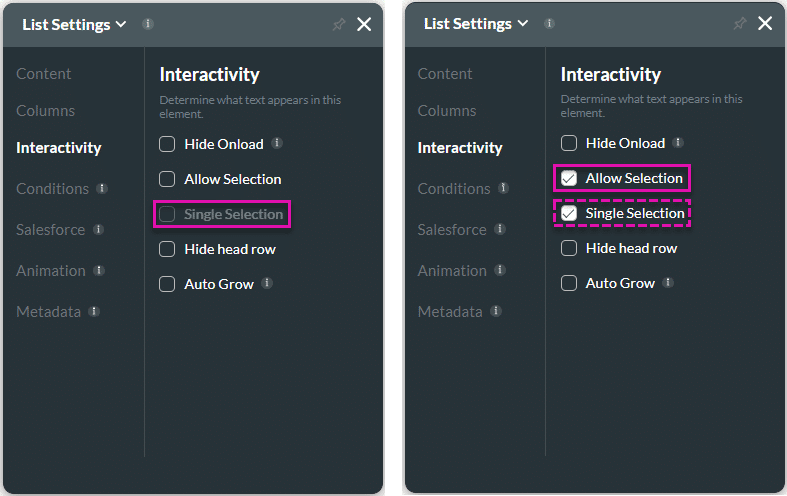The image size is (787, 496).
Task: Close the right List Settings panel
Action: coord(765,24)
